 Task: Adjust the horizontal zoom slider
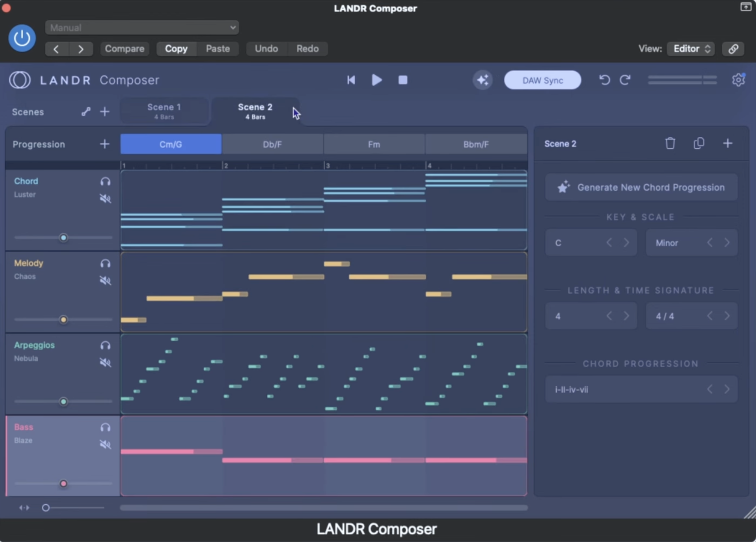coord(73,508)
